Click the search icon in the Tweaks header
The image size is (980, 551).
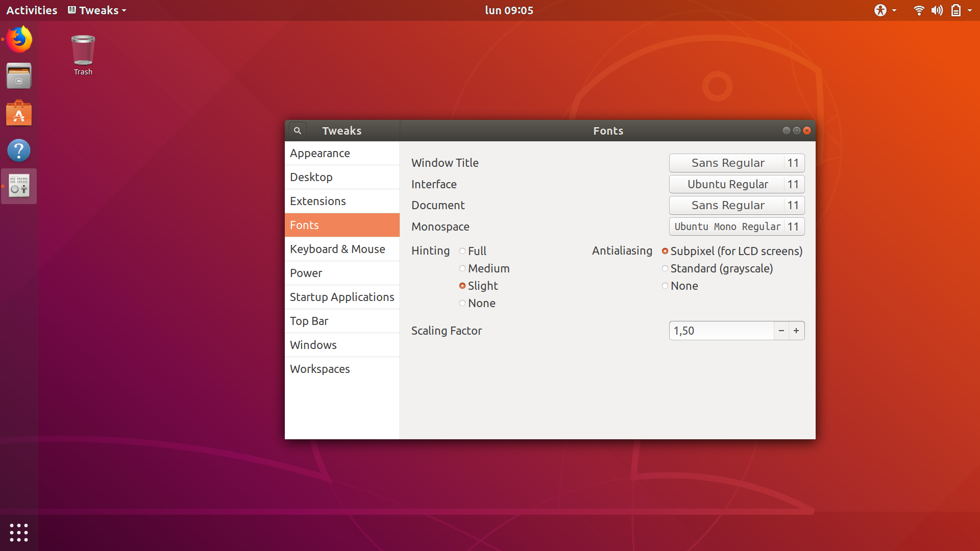[297, 130]
